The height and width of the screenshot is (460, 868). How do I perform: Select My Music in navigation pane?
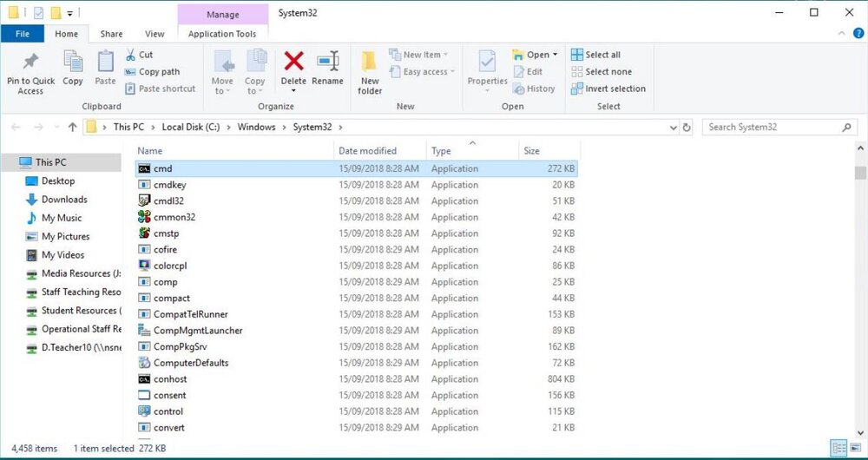[62, 218]
